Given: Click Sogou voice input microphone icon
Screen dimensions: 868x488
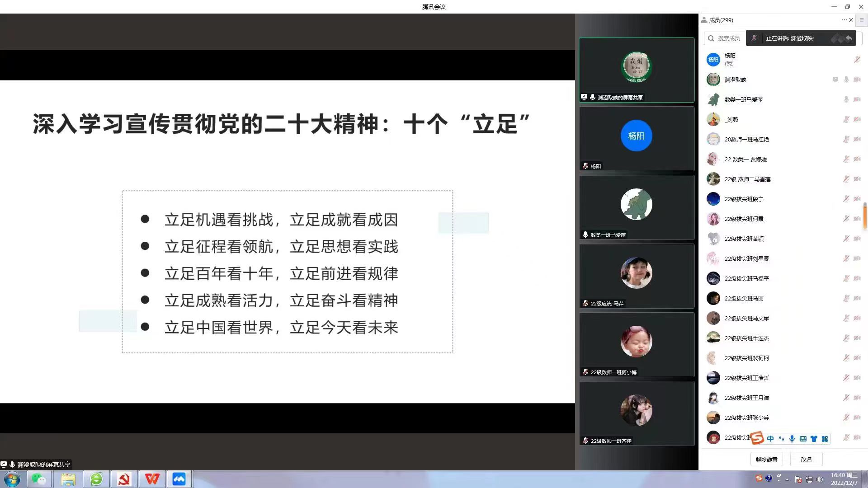Looking at the screenshot, I should (792, 439).
